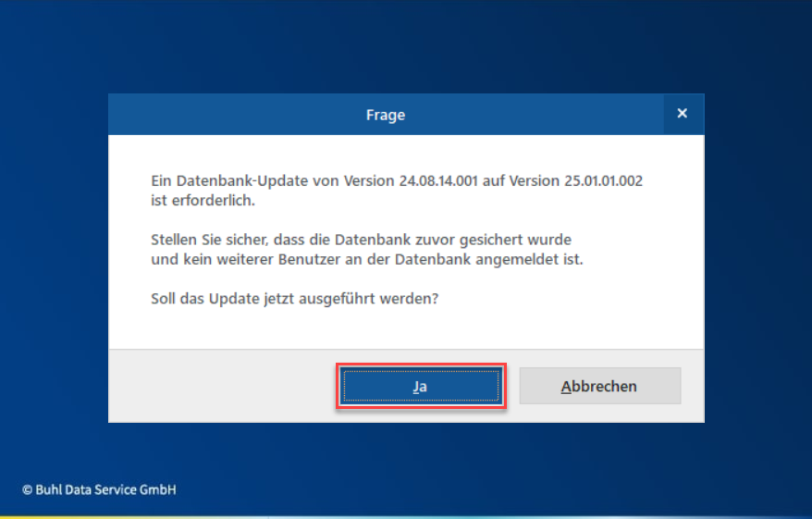Confirm the database update with Ja

click(x=421, y=386)
